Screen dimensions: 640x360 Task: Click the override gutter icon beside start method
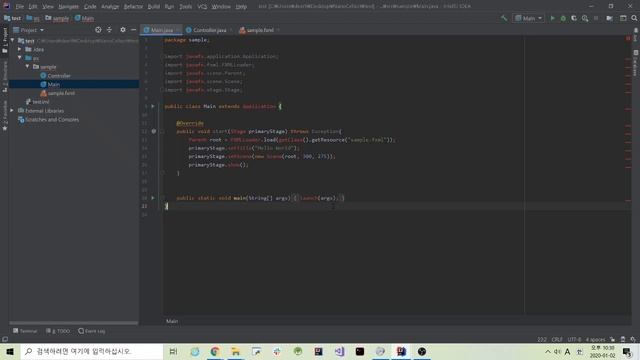(153, 131)
